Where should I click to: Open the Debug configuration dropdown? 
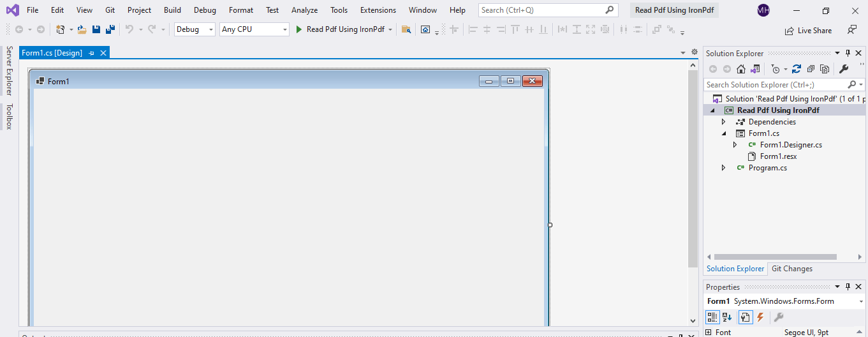195,29
